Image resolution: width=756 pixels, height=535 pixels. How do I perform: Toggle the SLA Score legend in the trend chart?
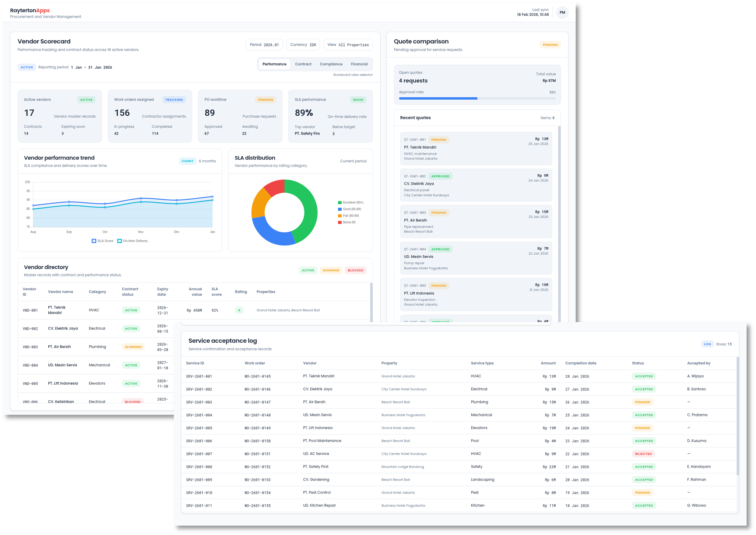coord(102,240)
